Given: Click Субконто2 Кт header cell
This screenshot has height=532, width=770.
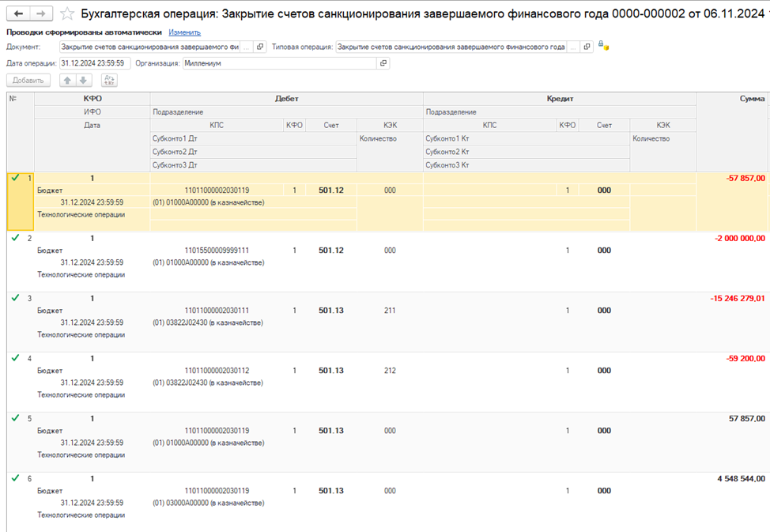Looking at the screenshot, I should [527, 152].
